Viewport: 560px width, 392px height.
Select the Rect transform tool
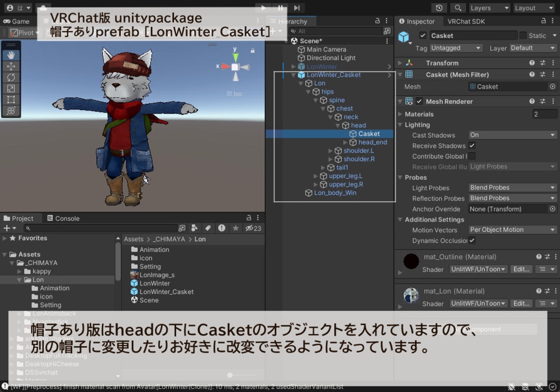pos(11,100)
